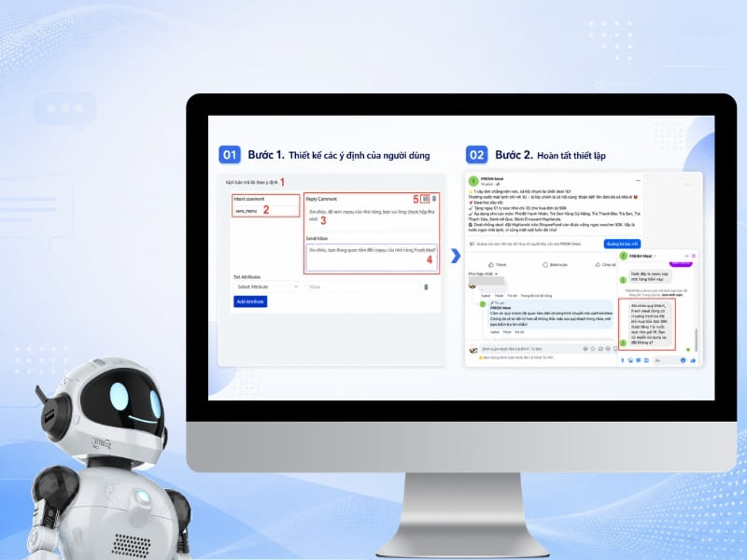Click the blue promote post button
747x560 pixels.
click(x=622, y=244)
